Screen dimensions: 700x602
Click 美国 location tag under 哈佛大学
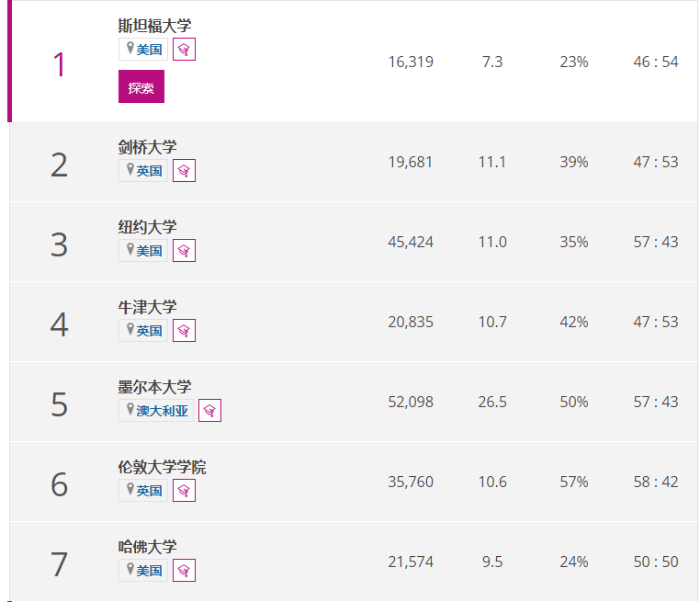pyautogui.click(x=143, y=571)
